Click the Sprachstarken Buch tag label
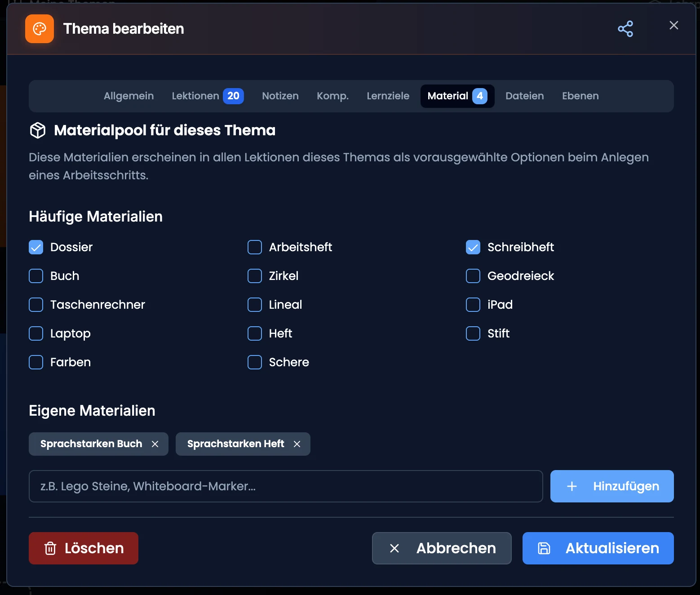 tap(91, 444)
